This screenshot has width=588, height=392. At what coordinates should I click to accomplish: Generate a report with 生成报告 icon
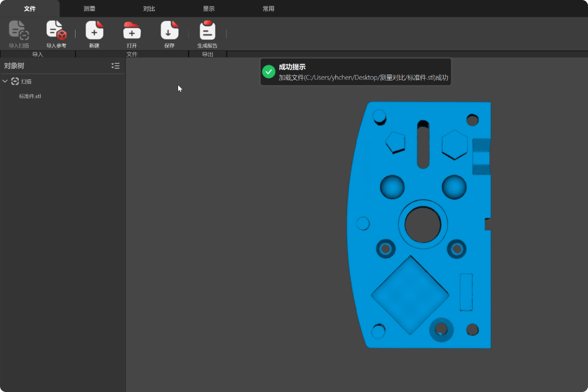[x=207, y=31]
